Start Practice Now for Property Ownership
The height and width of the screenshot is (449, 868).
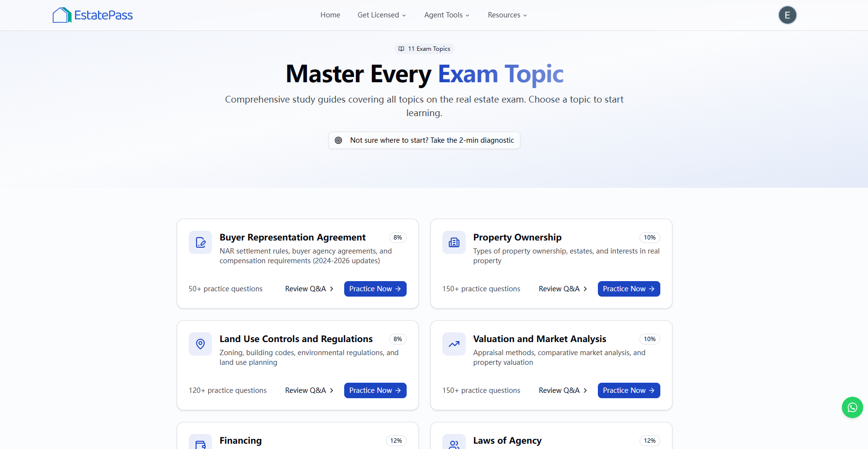628,289
